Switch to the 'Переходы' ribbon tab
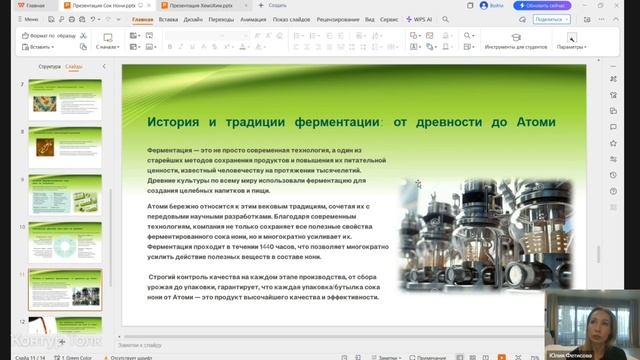 point(221,19)
